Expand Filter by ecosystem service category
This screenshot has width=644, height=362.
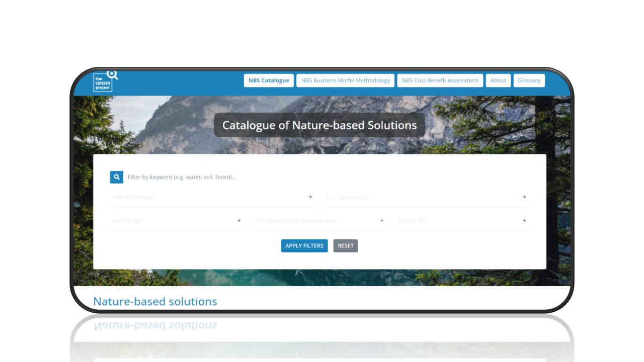(x=319, y=221)
